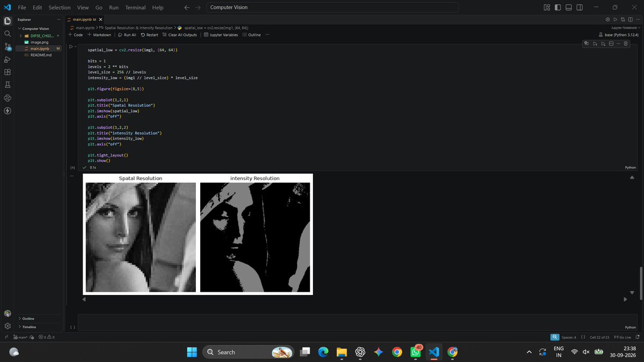Open the Windows Start menu
The height and width of the screenshot is (362, 644).
[192, 352]
